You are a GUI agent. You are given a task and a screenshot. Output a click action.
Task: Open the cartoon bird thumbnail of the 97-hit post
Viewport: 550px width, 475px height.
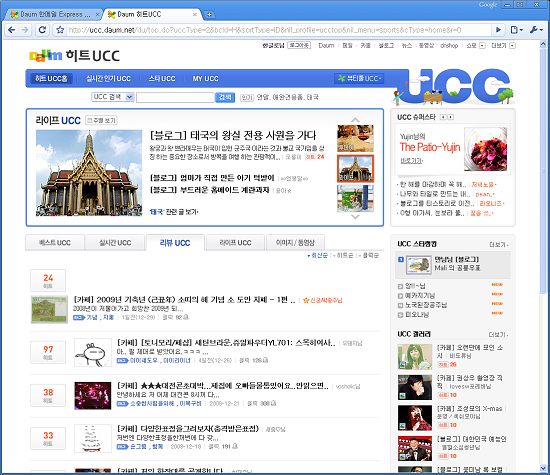pyautogui.click(x=93, y=353)
